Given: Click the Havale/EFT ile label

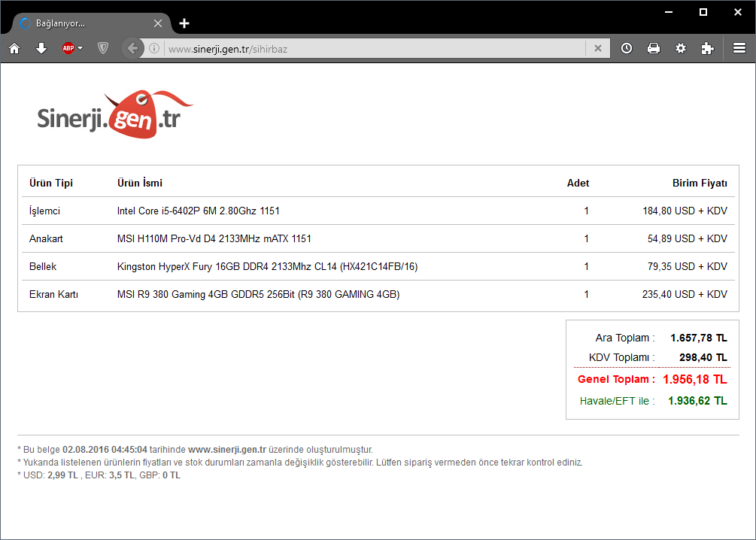Looking at the screenshot, I should (617, 401).
